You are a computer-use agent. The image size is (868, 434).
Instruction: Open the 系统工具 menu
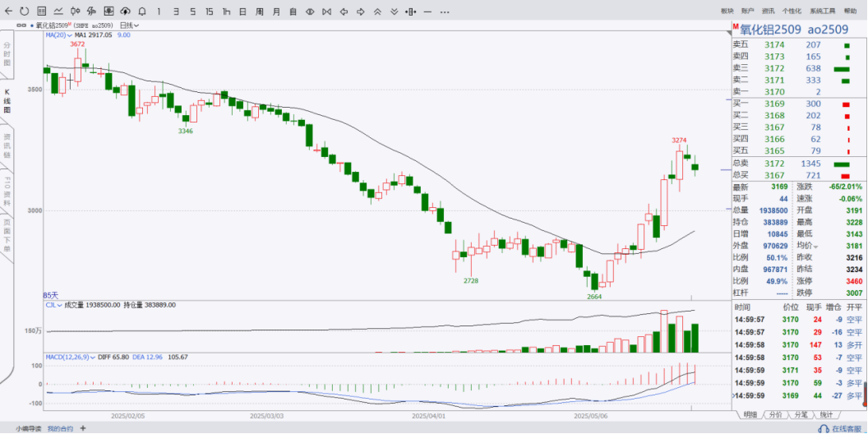tap(822, 12)
